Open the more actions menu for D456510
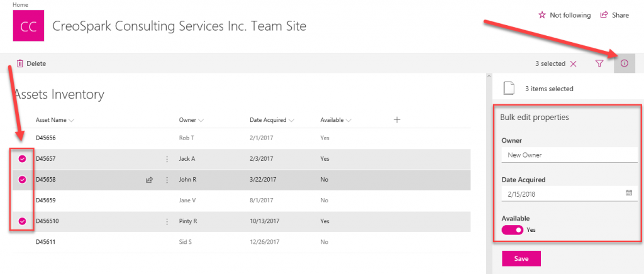The height and width of the screenshot is (274, 644). click(167, 221)
